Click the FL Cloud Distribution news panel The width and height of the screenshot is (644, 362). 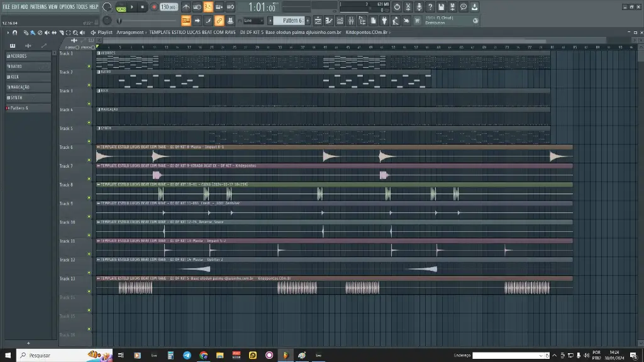(x=452, y=21)
